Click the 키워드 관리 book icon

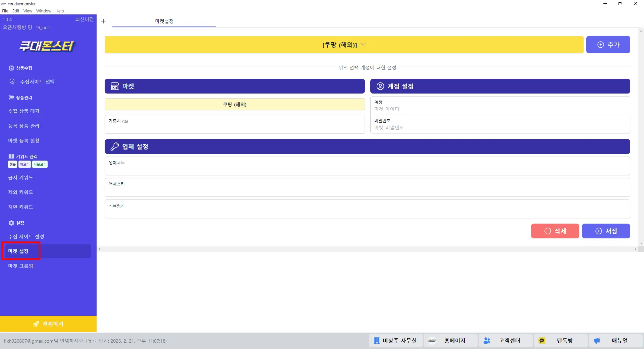(11, 157)
